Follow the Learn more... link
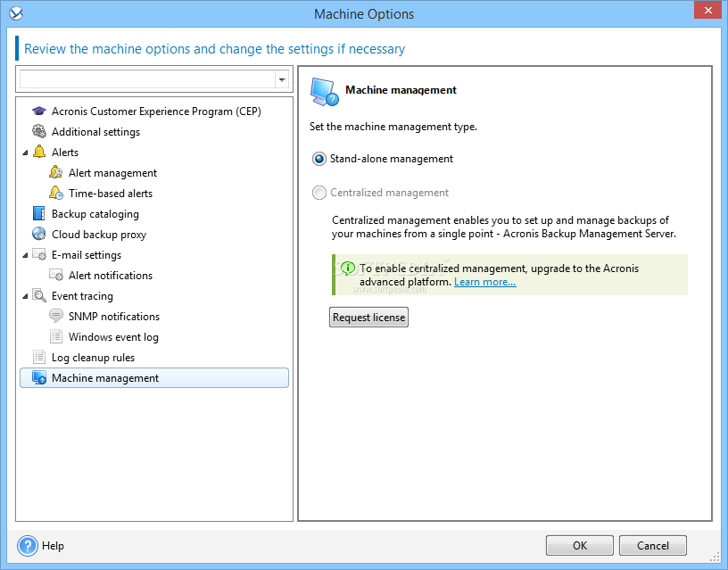The image size is (728, 570). (484, 282)
